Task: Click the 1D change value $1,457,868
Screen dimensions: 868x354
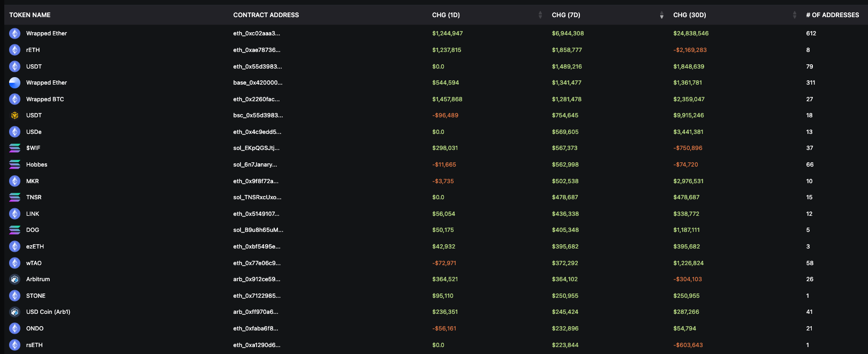Action: click(447, 99)
